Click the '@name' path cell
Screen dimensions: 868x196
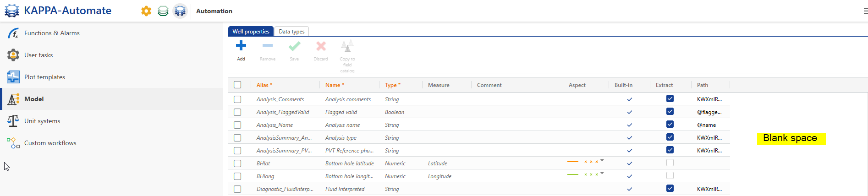click(x=706, y=125)
